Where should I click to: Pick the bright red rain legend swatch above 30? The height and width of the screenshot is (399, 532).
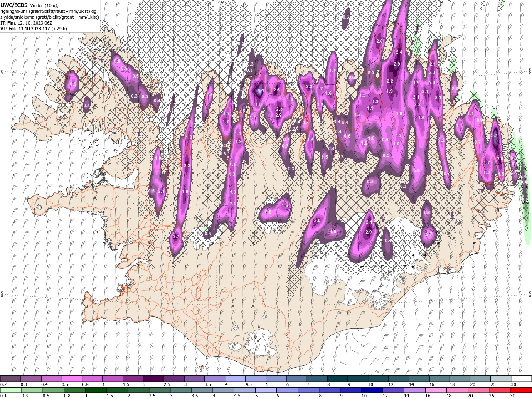coord(521,390)
